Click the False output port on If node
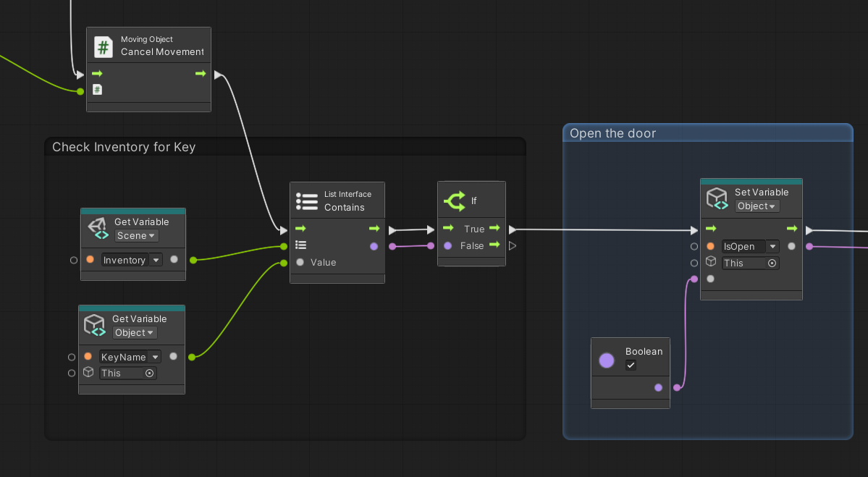The width and height of the screenshot is (868, 477). pyautogui.click(x=513, y=246)
